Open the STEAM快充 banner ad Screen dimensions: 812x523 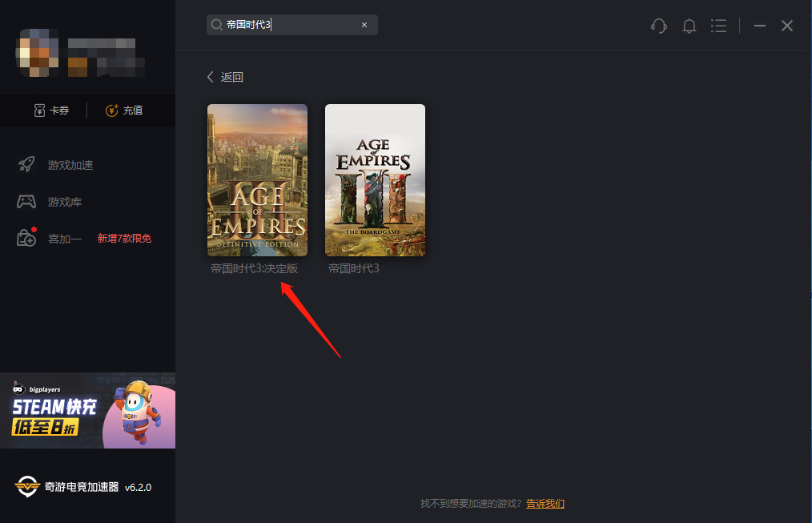click(87, 410)
